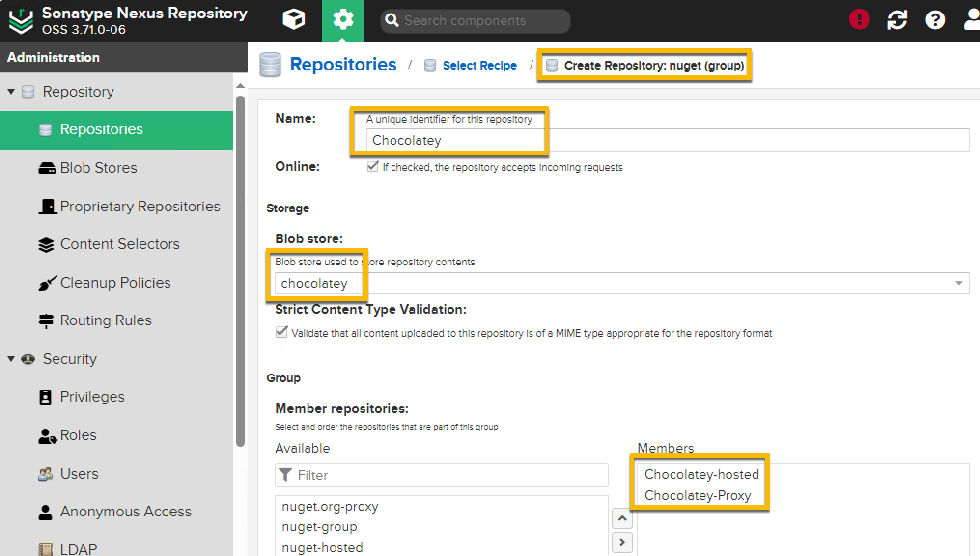This screenshot has height=556, width=980.
Task: Collapse the Repository tree section
Action: coord(11,91)
